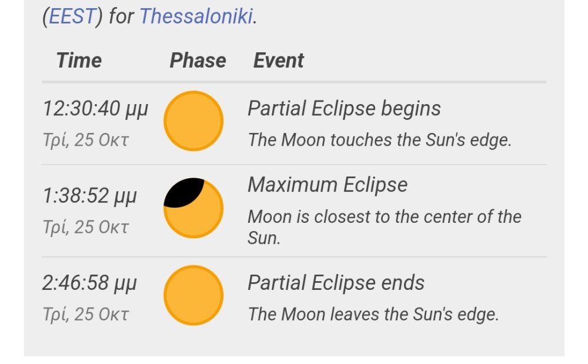Viewport: 588px width, 364px height.
Task: Click the sun icon for eclipse end
Action: [193, 295]
